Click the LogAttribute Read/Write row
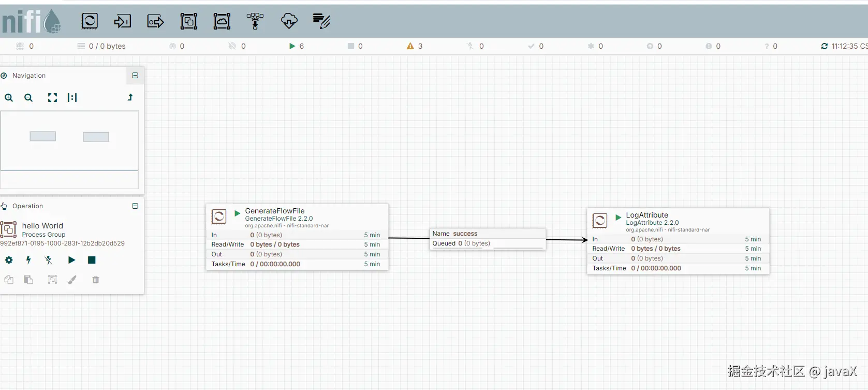This screenshot has width=868, height=390. tap(678, 249)
